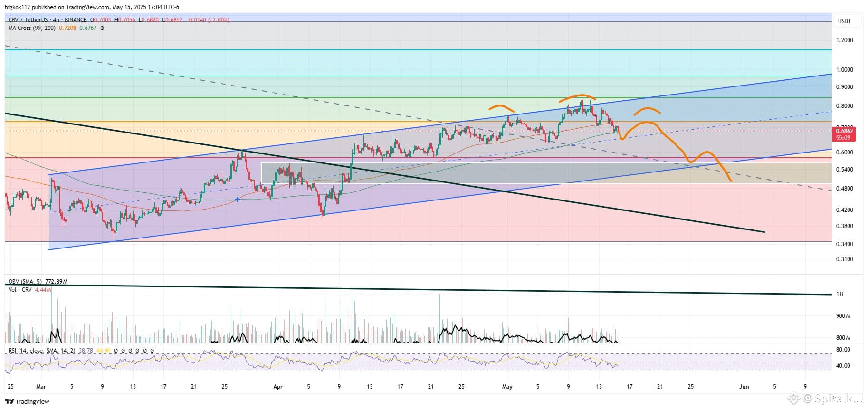Click the orange MA value 0.7208
The height and width of the screenshot is (410, 868).
[x=67, y=28]
